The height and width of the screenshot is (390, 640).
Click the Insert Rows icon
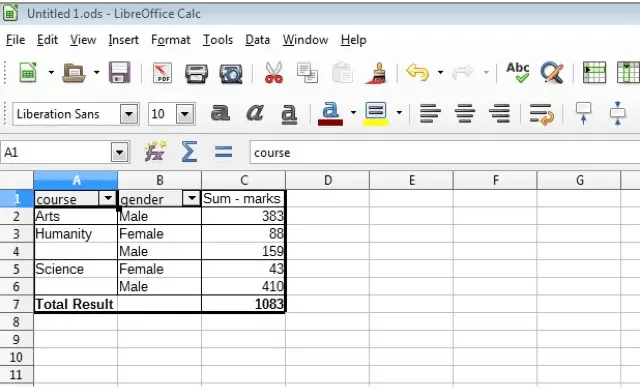coord(594,72)
